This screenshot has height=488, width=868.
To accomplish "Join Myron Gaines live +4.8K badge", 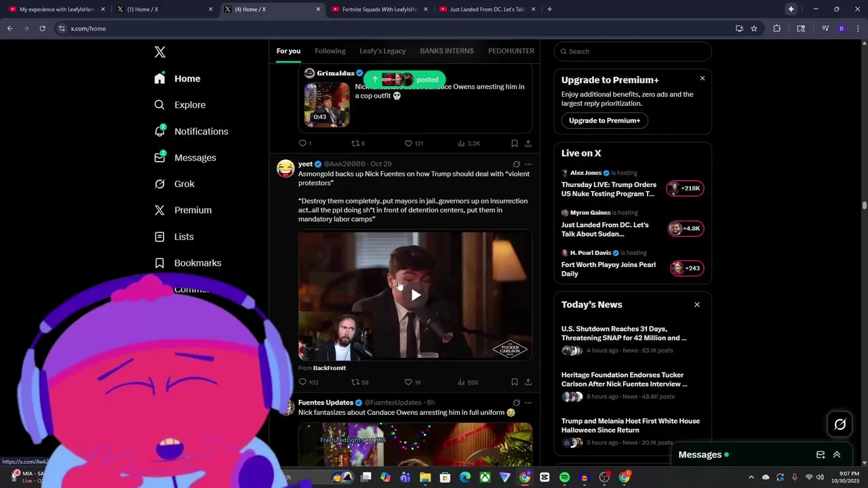I will coord(685,228).
